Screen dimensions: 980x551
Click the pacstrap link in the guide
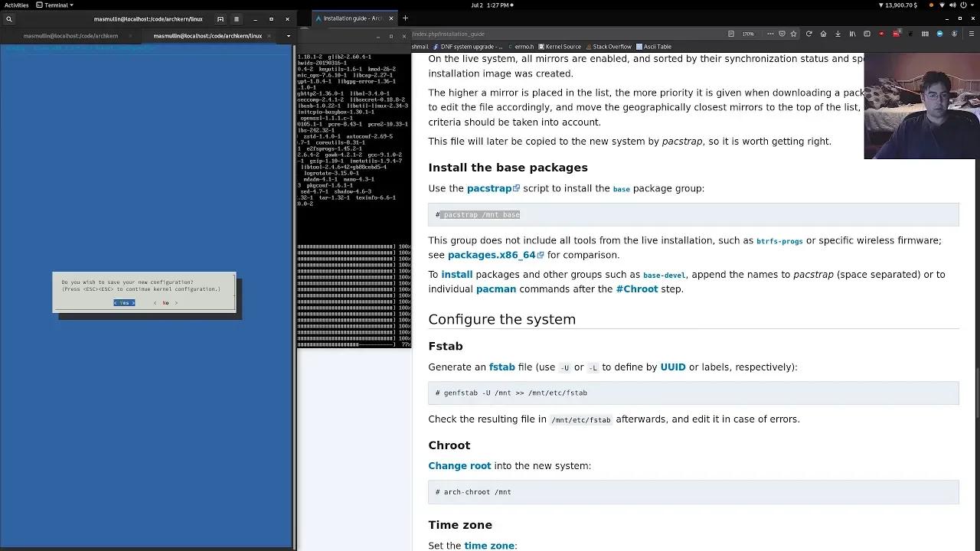(x=488, y=187)
